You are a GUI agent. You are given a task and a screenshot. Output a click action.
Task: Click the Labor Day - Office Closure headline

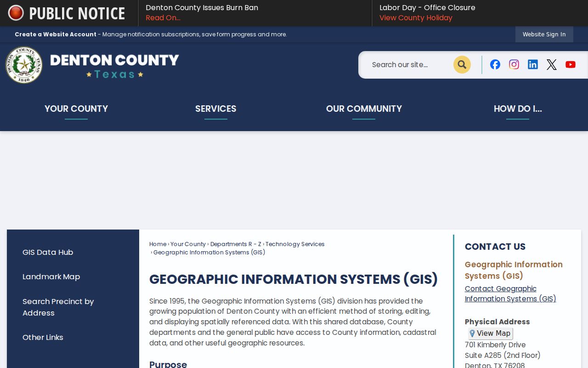pos(427,7)
